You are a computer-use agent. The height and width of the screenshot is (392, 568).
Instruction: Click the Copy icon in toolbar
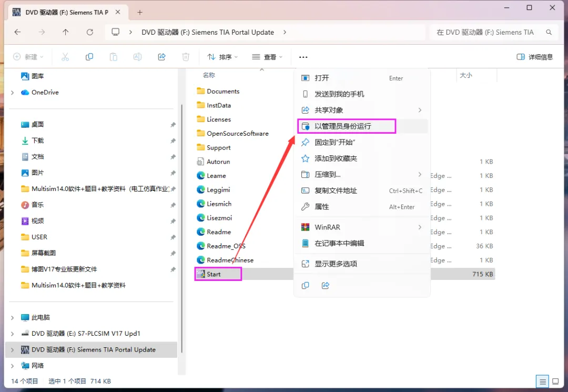tap(89, 57)
